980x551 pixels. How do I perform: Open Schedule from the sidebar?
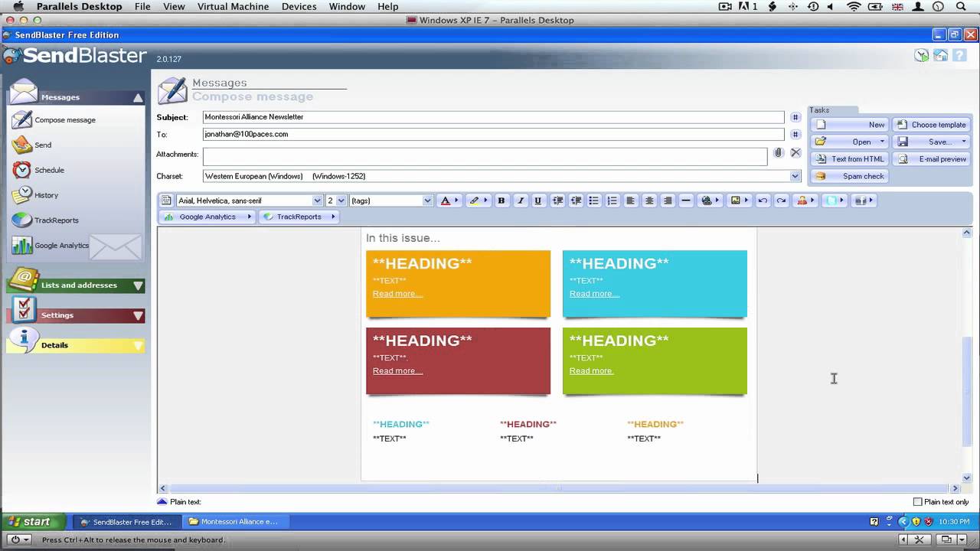pos(49,170)
